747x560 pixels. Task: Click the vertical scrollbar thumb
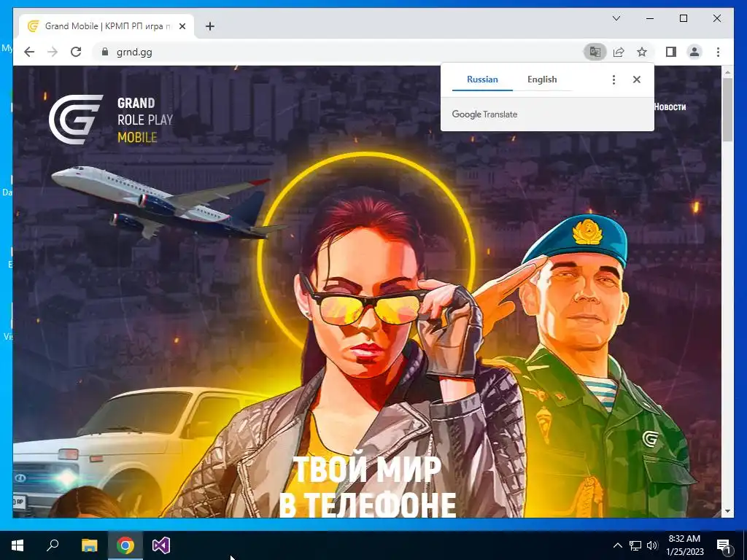coord(727,109)
